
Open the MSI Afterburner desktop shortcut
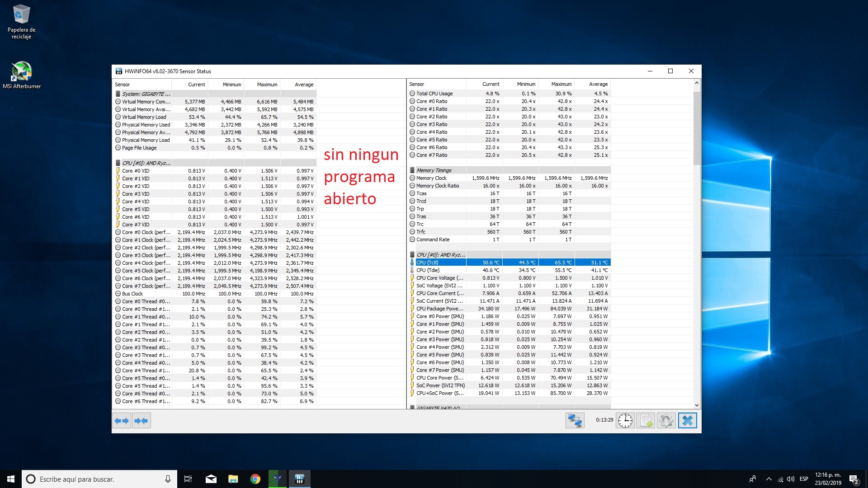22,75
